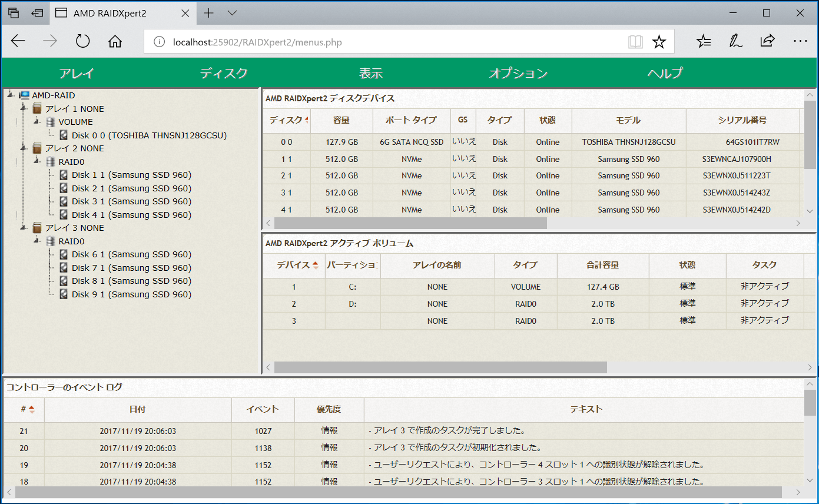The image size is (819, 504).
Task: Refresh the RAIDXpert2 page
Action: pyautogui.click(x=82, y=41)
